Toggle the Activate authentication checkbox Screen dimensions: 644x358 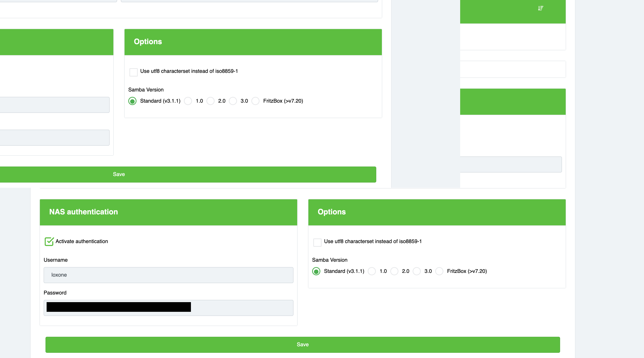pos(49,242)
